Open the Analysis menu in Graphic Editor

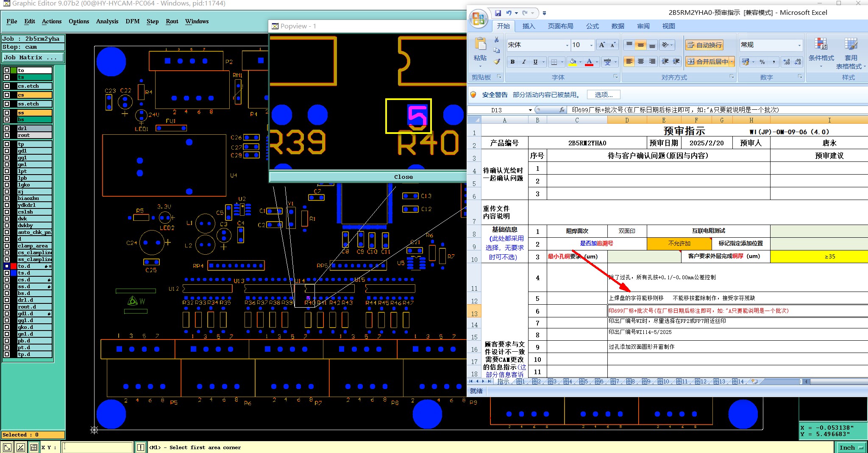point(107,21)
